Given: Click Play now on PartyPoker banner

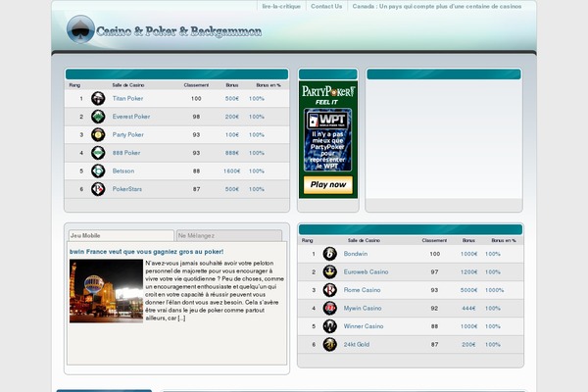Looking at the screenshot, I should (328, 184).
